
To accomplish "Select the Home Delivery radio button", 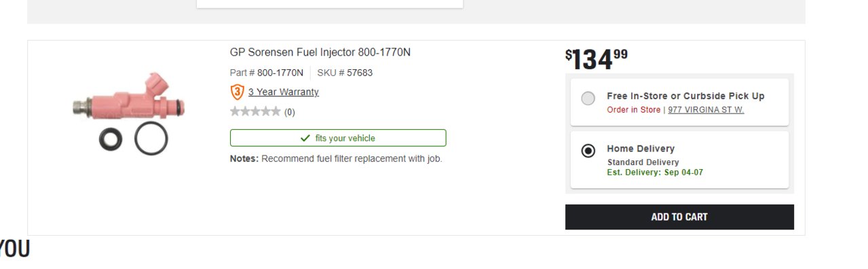I will click(x=588, y=151).
